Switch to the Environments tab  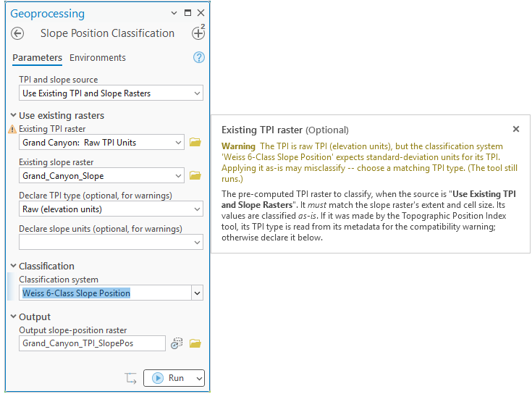[98, 58]
